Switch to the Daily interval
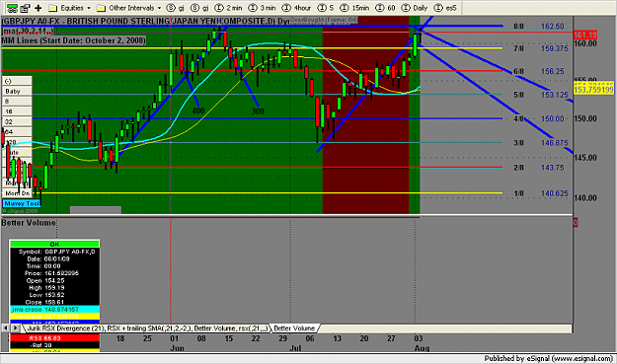The height and width of the screenshot is (364, 617). pos(415,8)
